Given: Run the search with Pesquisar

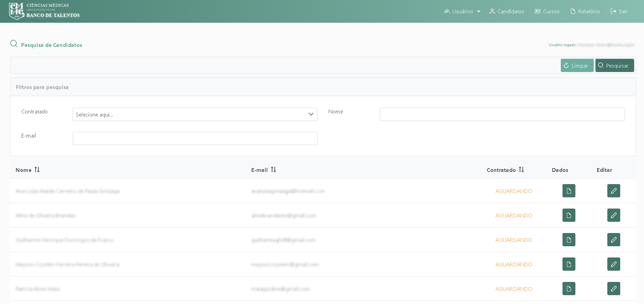Looking at the screenshot, I should coord(614,66).
